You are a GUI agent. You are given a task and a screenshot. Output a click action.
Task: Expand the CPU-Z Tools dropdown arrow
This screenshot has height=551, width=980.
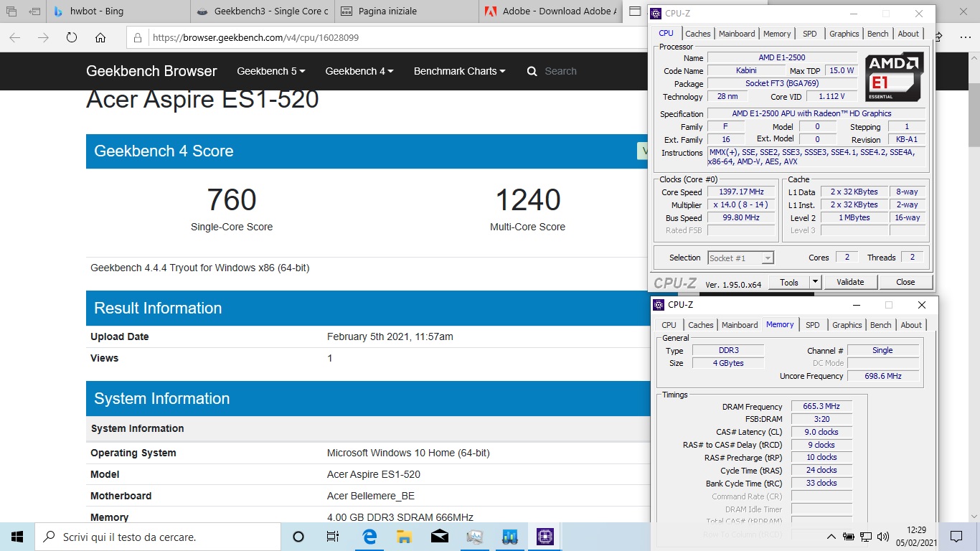(x=815, y=282)
